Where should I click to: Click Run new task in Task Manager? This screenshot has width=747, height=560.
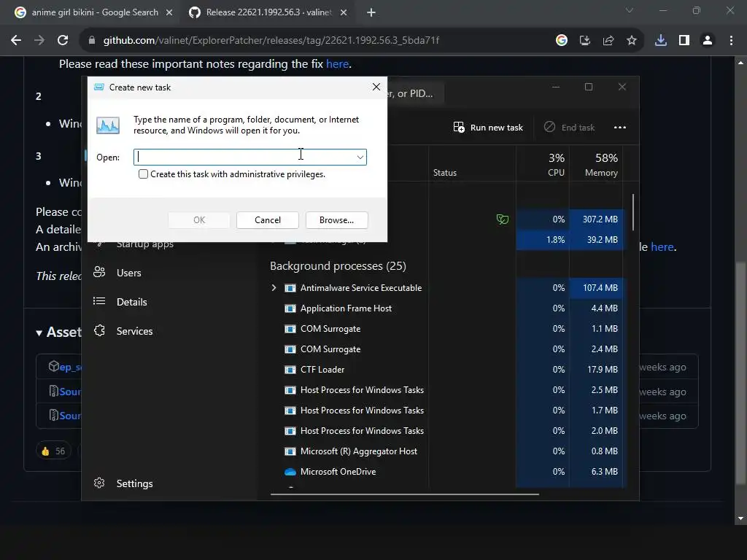(x=488, y=128)
